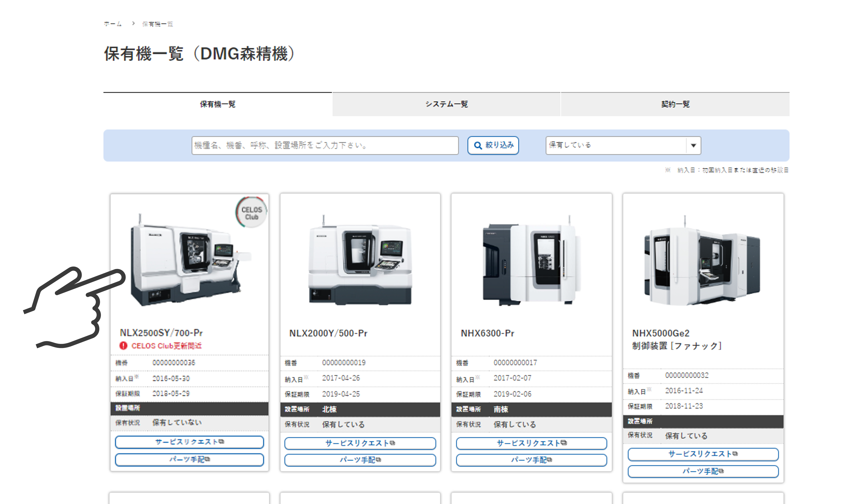Click serial number 0000000017
Viewport: 853px width, 504px height.
click(x=515, y=363)
